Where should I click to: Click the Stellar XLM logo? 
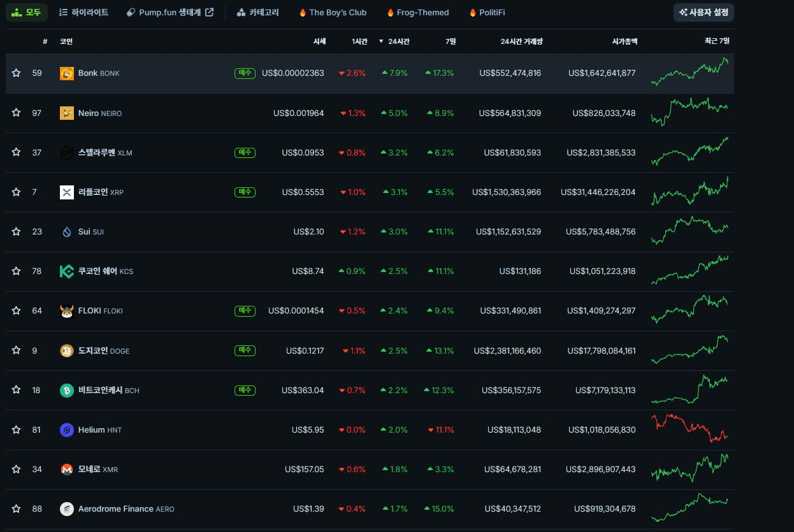coord(67,152)
